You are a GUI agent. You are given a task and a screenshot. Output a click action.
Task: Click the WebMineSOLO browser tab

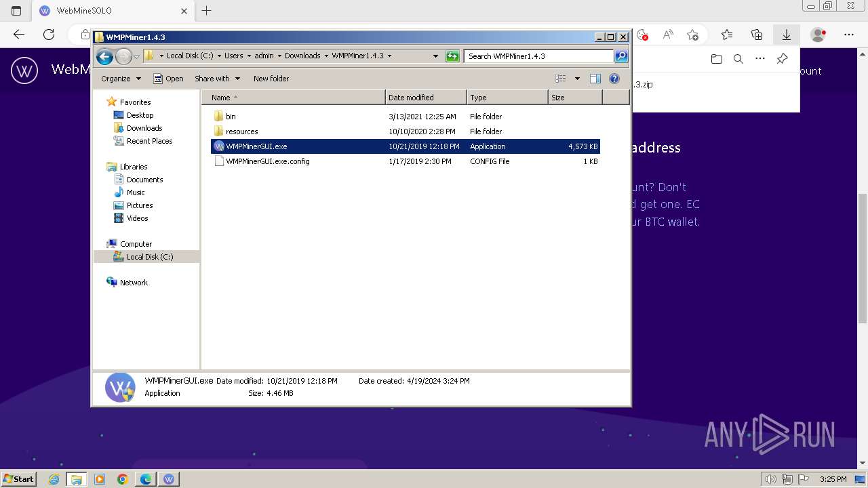click(x=114, y=11)
